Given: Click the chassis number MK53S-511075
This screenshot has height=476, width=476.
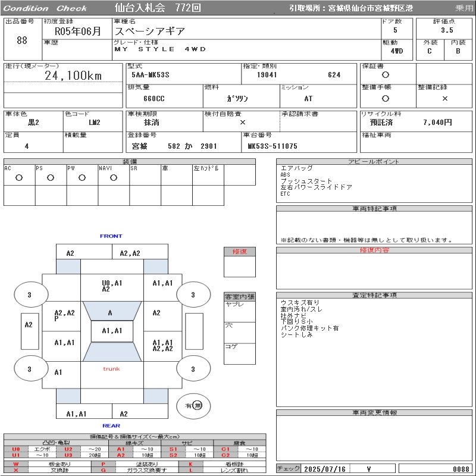Looking at the screenshot, I should (x=273, y=146).
